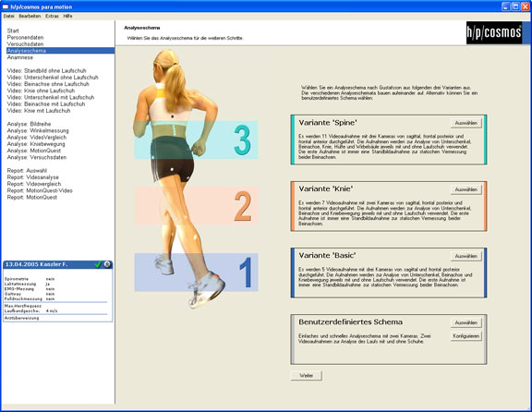Open Report: Auswahl
532x412 pixels.
(x=27, y=170)
